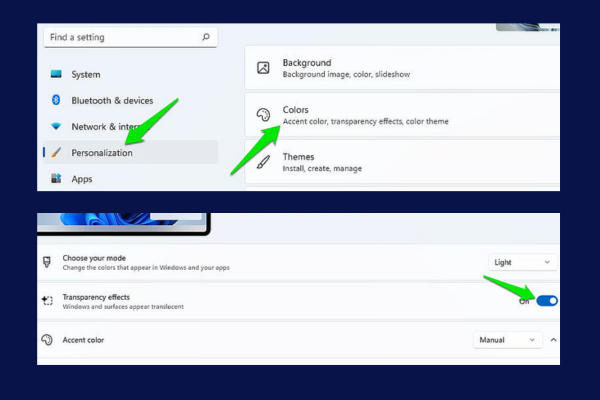Click the Accent color palette icon
The width and height of the screenshot is (600, 400).
click(47, 340)
